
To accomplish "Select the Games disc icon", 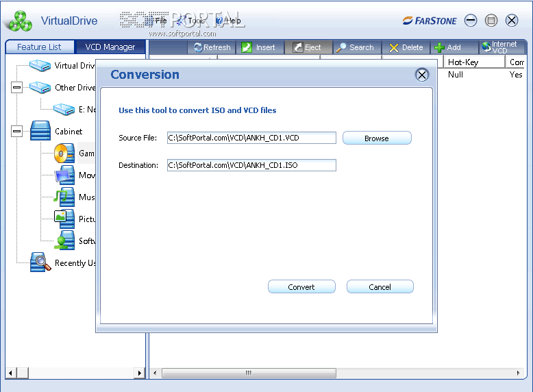I will coord(64,154).
